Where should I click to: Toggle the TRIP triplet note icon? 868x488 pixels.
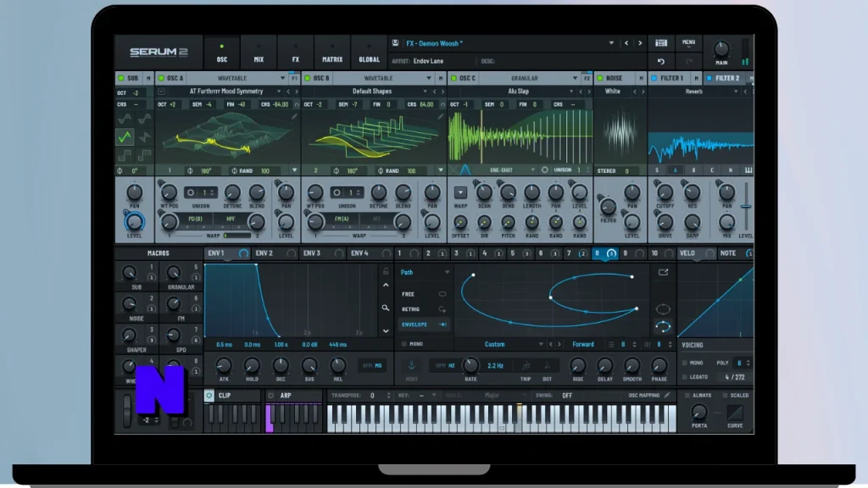526,366
